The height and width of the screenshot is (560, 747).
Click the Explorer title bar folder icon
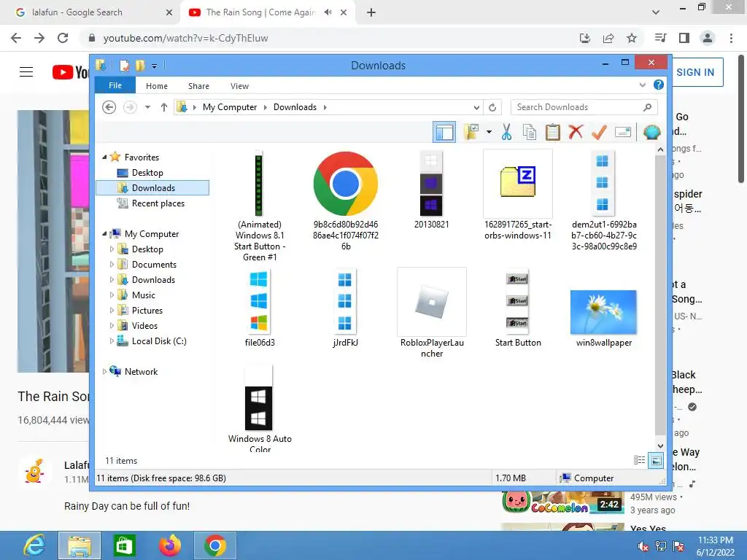[101, 65]
